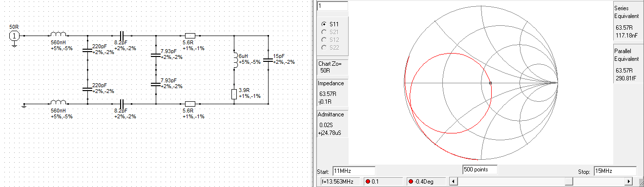Select the top 8.2pF series capacitor
The height and width of the screenshot is (187, 644).
[x=122, y=36]
